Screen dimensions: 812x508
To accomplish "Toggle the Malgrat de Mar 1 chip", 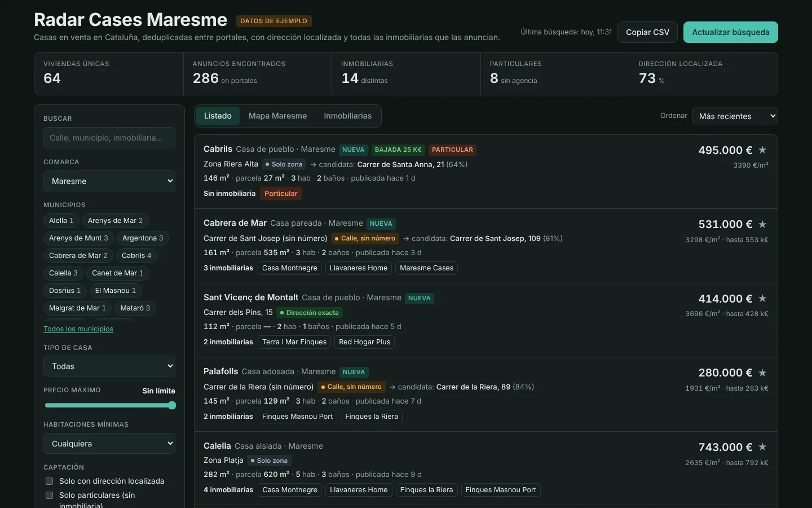I will (x=77, y=308).
